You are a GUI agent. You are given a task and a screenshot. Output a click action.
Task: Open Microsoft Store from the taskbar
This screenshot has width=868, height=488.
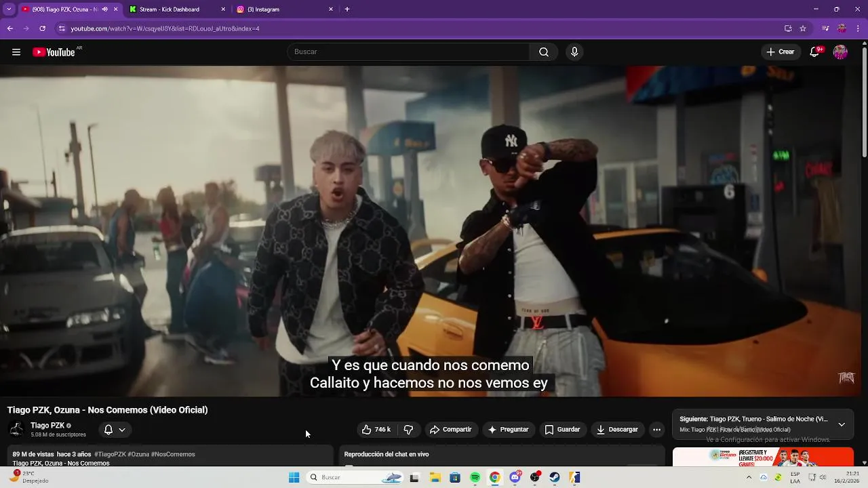click(x=455, y=478)
